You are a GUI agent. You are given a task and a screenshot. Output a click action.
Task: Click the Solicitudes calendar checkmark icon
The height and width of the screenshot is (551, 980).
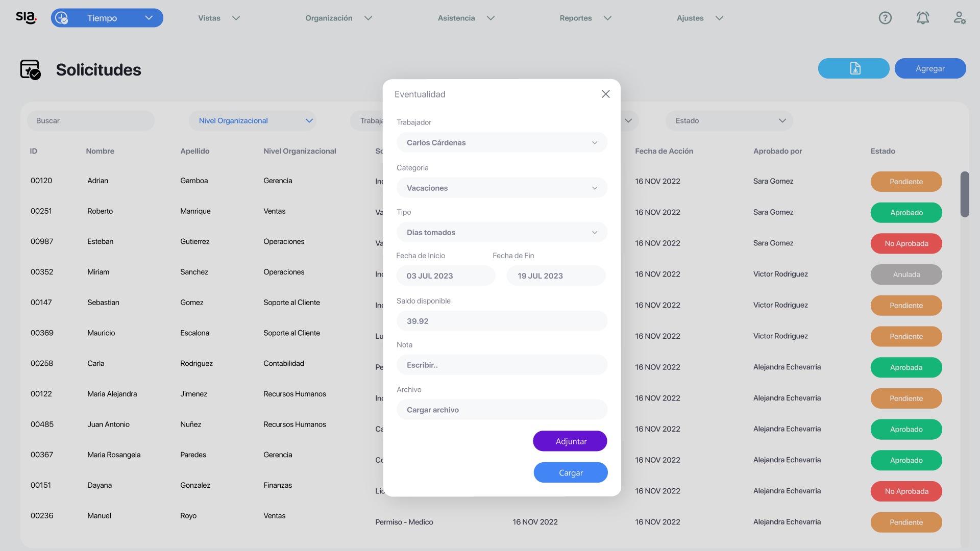coord(31,69)
